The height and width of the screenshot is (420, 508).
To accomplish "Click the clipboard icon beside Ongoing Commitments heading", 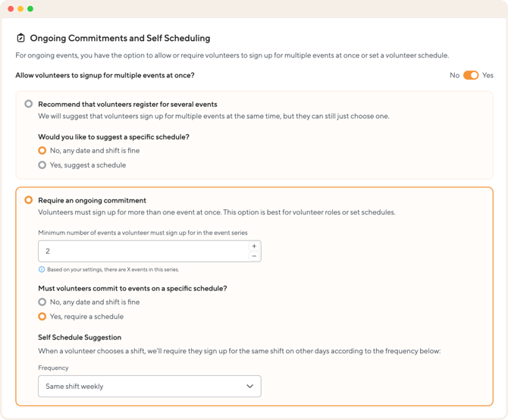I will 21,38.
